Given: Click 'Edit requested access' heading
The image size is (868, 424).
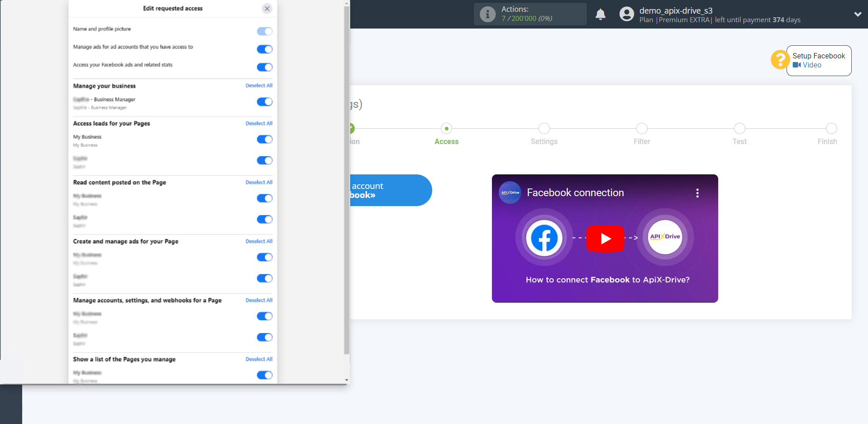Looking at the screenshot, I should click(x=173, y=9).
